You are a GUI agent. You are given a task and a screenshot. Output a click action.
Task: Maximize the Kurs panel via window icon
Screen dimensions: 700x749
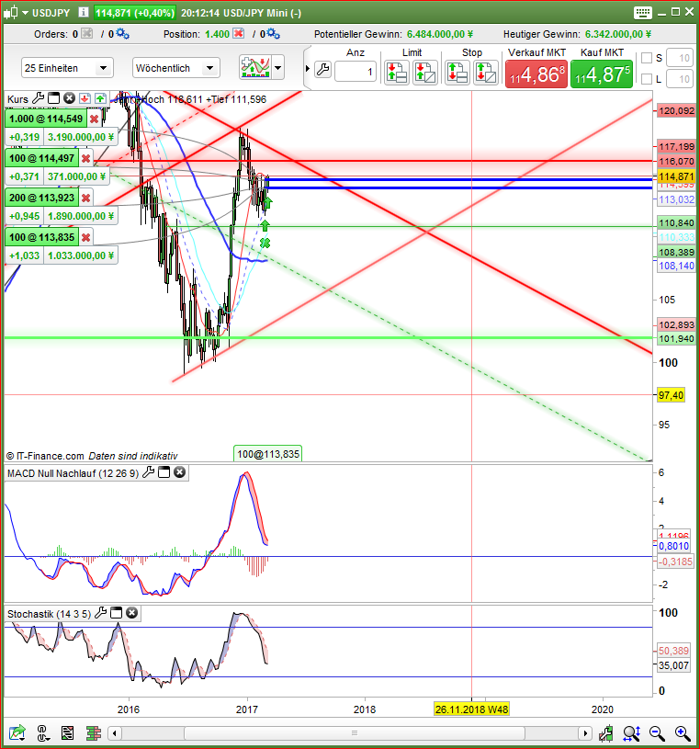tap(54, 98)
